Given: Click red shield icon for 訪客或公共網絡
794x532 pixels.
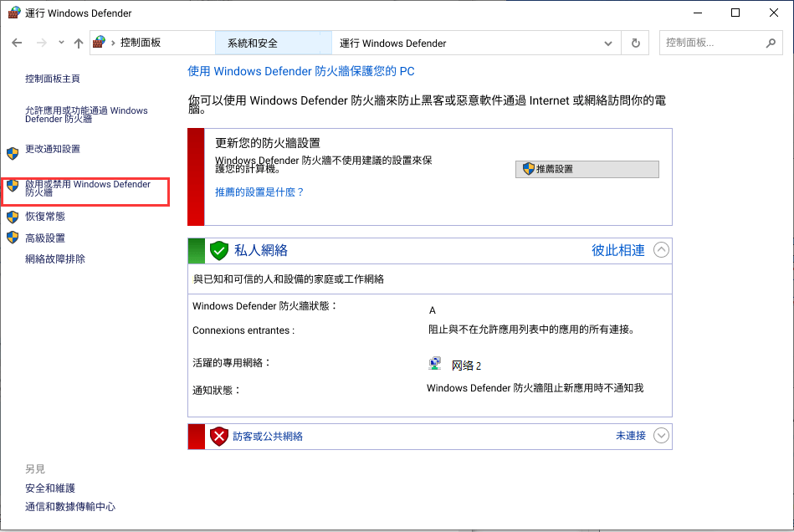Looking at the screenshot, I should pyautogui.click(x=218, y=436).
